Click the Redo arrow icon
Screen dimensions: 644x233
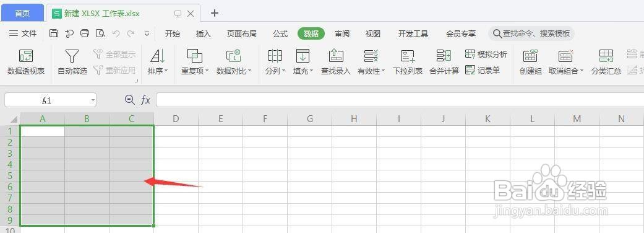pyautogui.click(x=131, y=33)
